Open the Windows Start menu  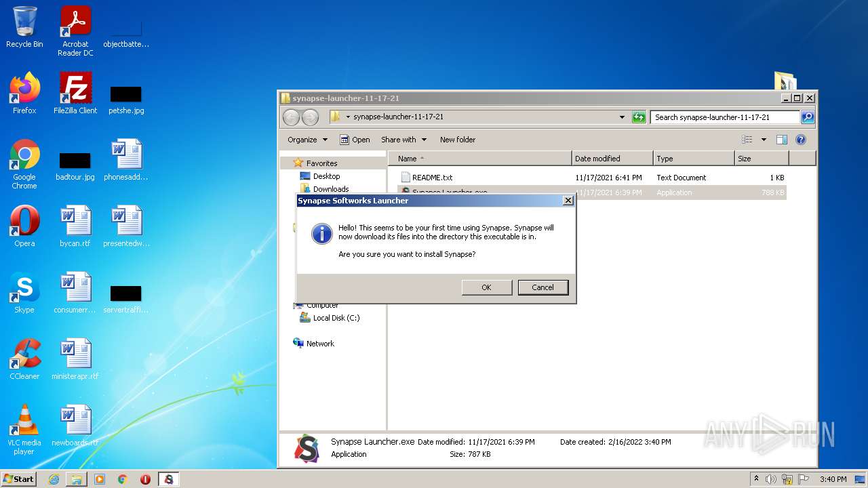pos(19,479)
